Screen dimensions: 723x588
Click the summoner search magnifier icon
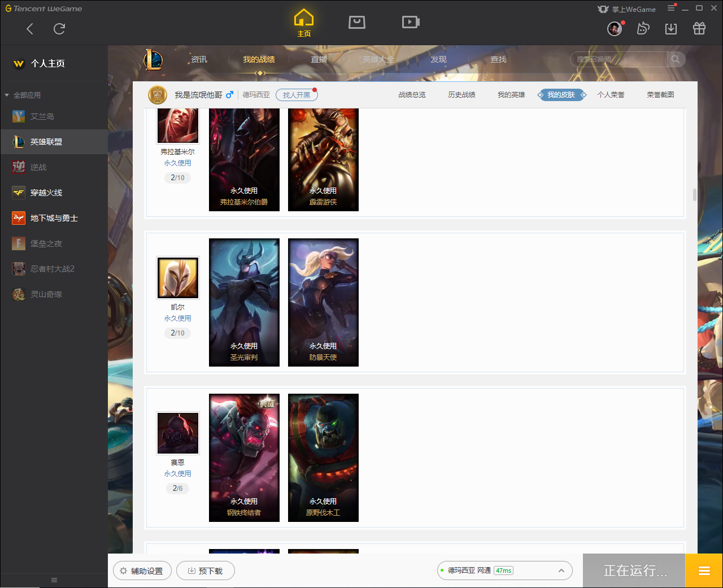(676, 59)
